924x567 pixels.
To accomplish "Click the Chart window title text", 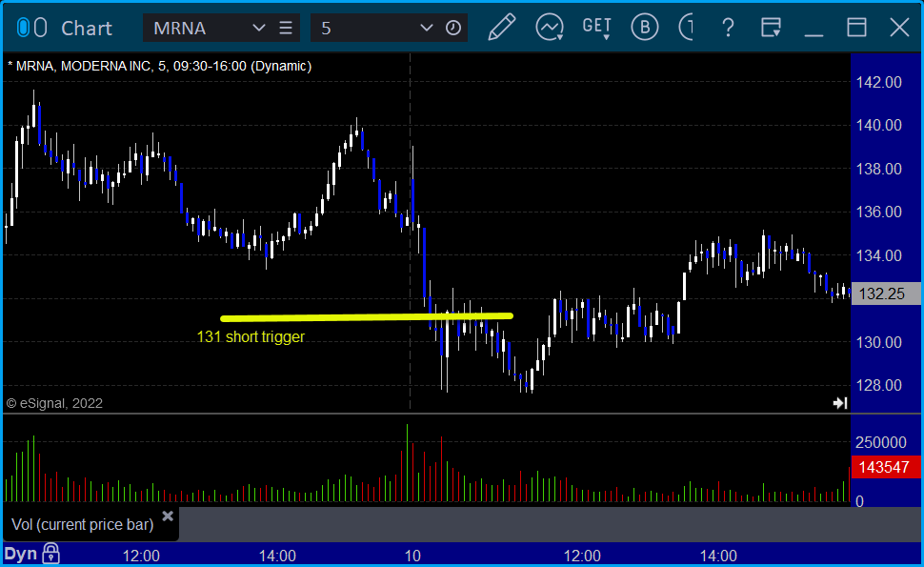I will (87, 29).
